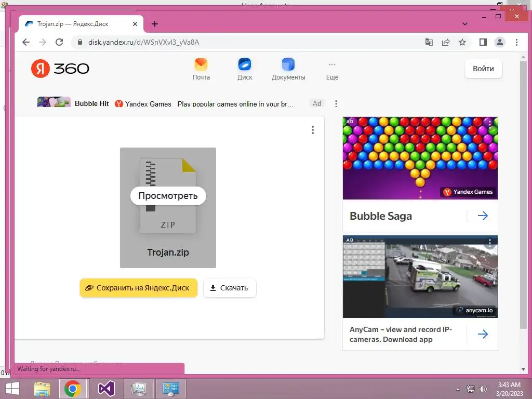Open Chrome's three-dot menu
Screen dimensions: 532x399
click(516, 42)
